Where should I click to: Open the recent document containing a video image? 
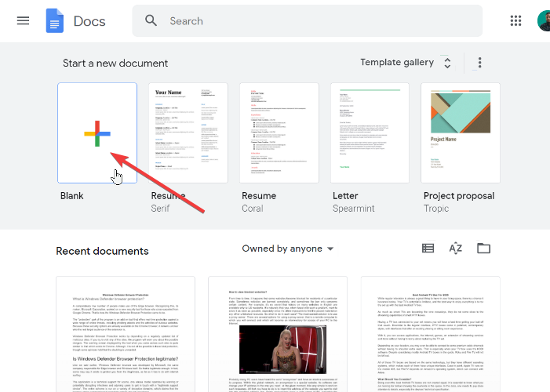(x=278, y=334)
